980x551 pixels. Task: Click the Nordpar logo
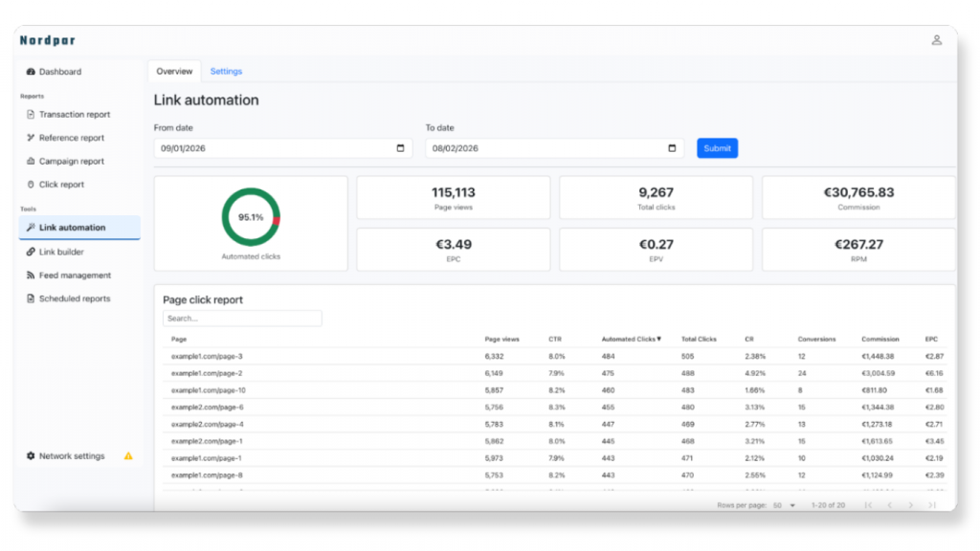tap(47, 40)
